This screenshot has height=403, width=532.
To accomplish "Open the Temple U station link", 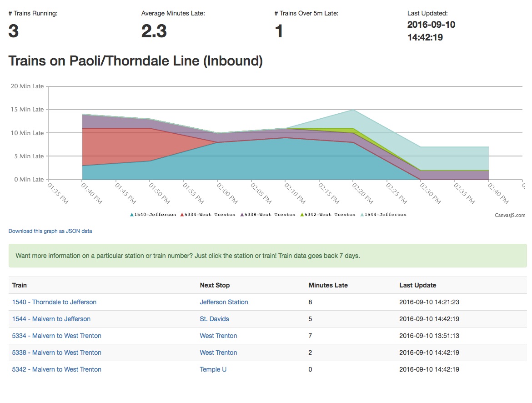I will click(x=213, y=369).
